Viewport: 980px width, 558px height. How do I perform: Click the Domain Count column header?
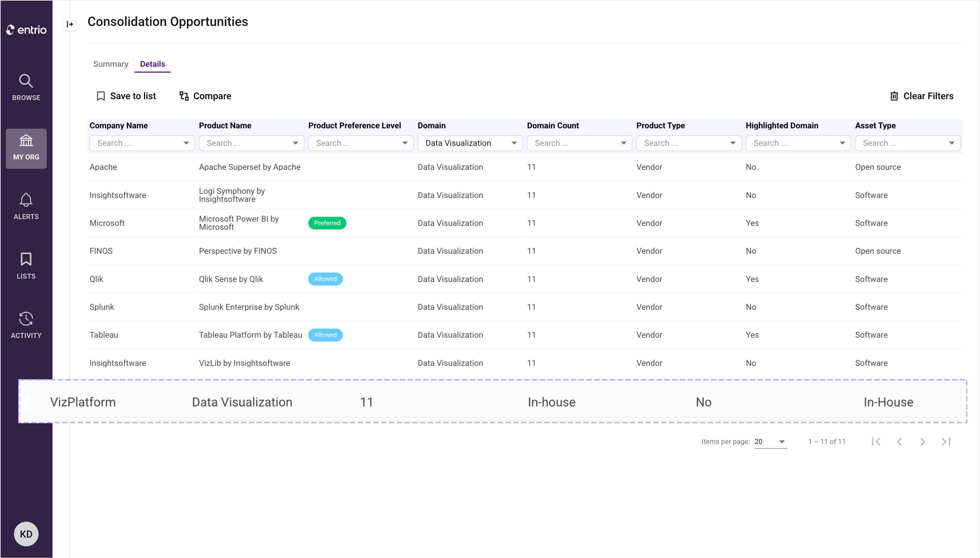point(553,125)
